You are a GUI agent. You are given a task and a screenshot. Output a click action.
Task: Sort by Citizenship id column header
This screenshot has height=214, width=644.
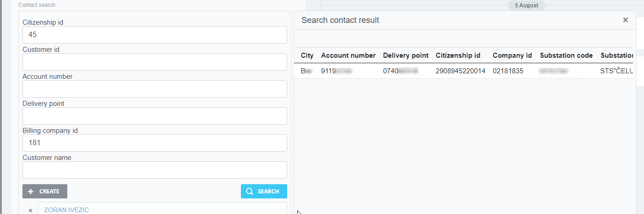(458, 55)
